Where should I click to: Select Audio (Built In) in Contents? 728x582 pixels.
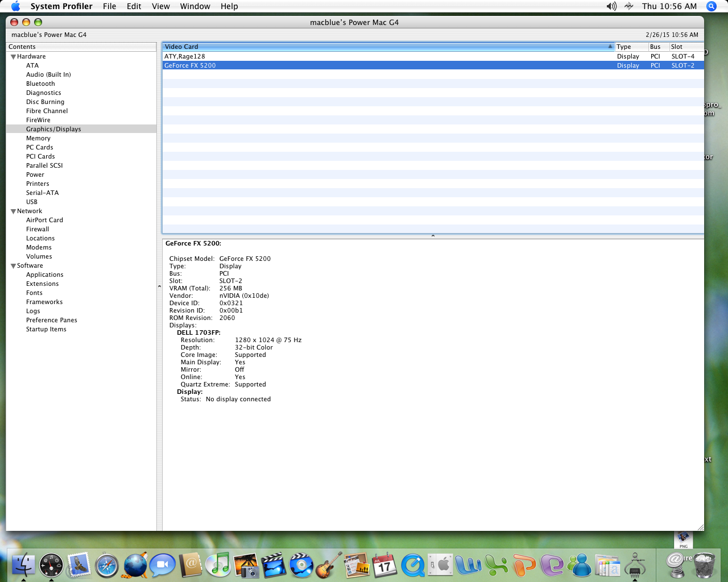pos(48,74)
